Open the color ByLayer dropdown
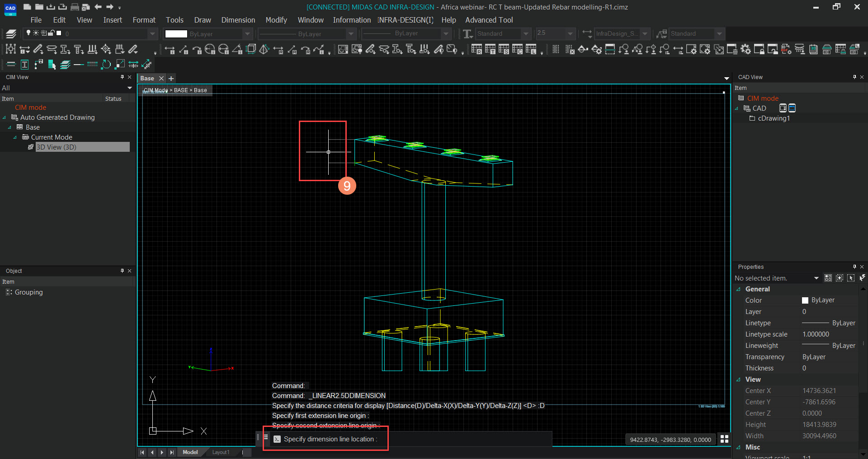The width and height of the screenshot is (868, 459). pos(247,34)
